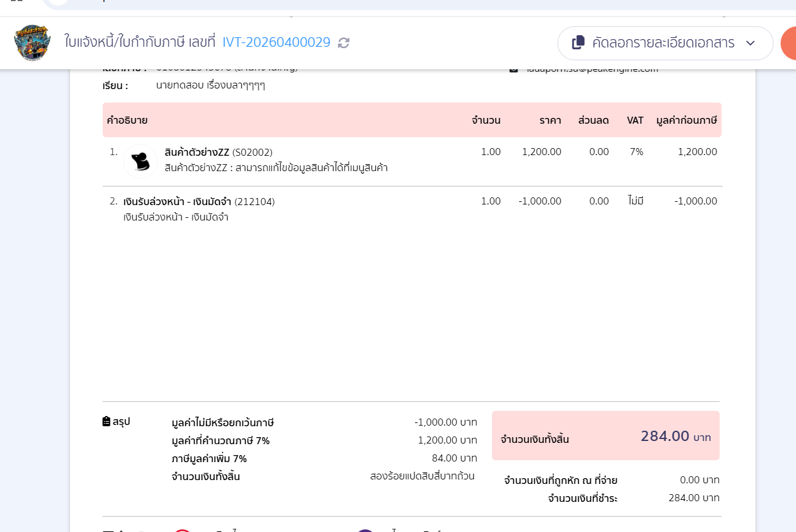Image resolution: width=796 pixels, height=532 pixels.
Task: Click the recipient name นายทดสอบ เรื่องบลาๆๆๆๆ
Action: (211, 85)
